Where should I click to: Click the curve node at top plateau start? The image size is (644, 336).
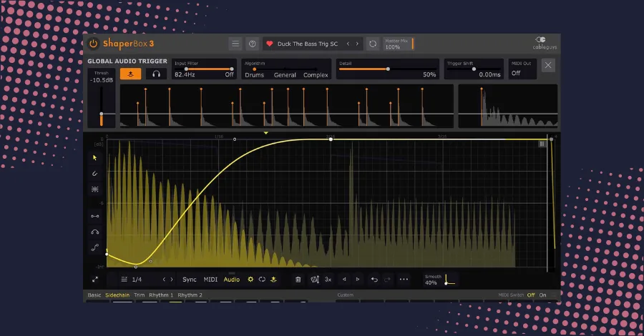coord(331,139)
